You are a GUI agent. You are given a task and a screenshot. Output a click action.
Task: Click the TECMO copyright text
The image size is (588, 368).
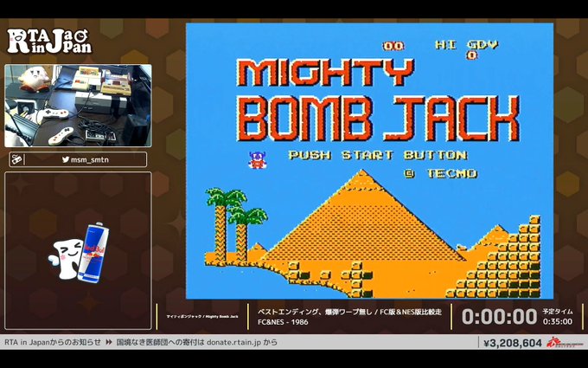tap(441, 173)
